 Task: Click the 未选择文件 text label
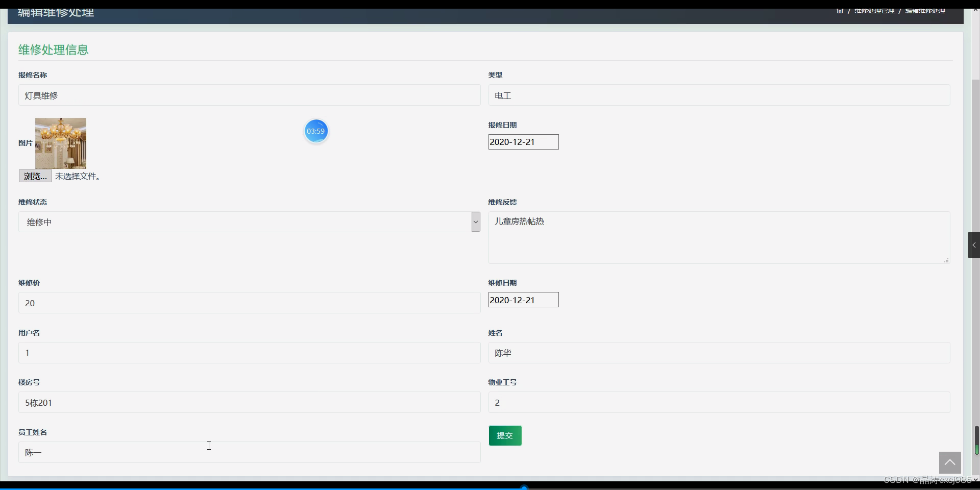78,176
